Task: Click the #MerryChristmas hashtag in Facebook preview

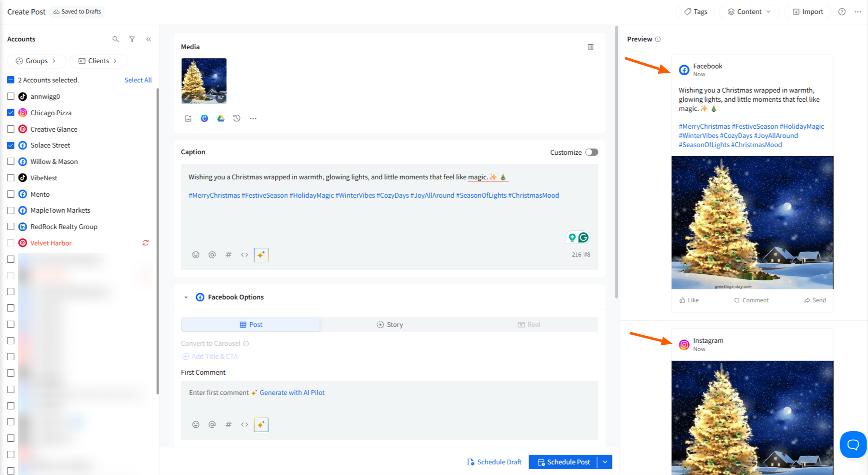Action: (x=705, y=126)
